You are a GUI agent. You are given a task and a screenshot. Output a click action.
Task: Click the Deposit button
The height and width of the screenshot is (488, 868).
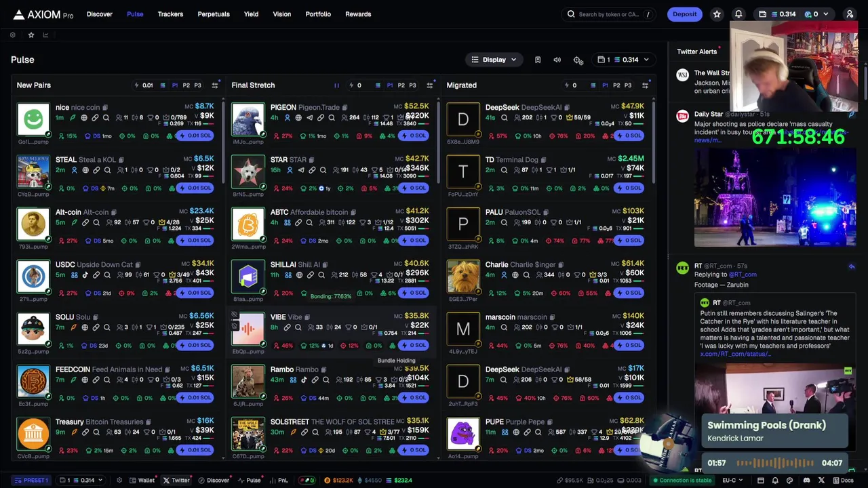tap(684, 14)
